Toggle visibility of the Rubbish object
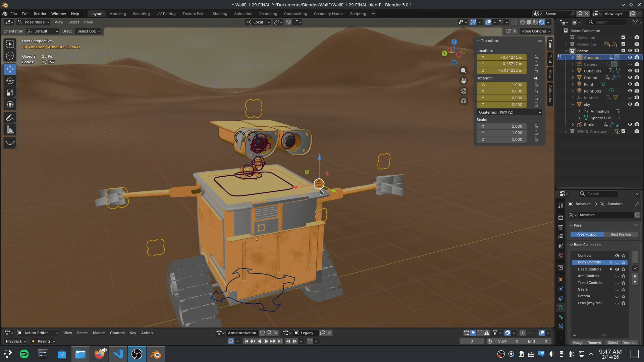644x362 pixels. click(630, 98)
